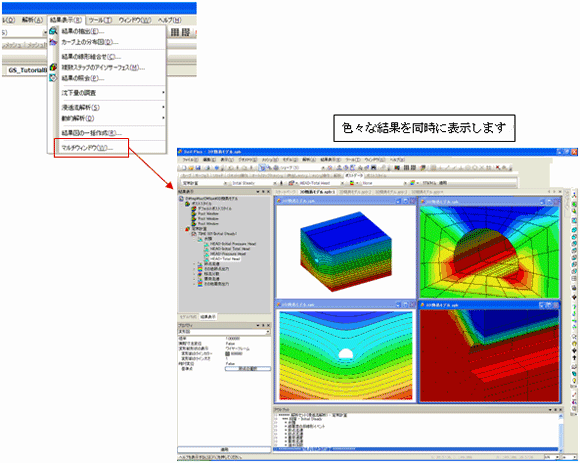Click the isosurface colored cube menu icon
Viewport: 580px width, 463px height.
tap(54, 67)
